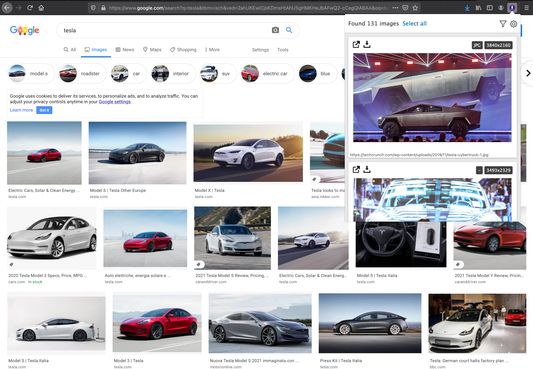Save page to Pocket
The height and width of the screenshot is (369, 533).
click(405, 7)
